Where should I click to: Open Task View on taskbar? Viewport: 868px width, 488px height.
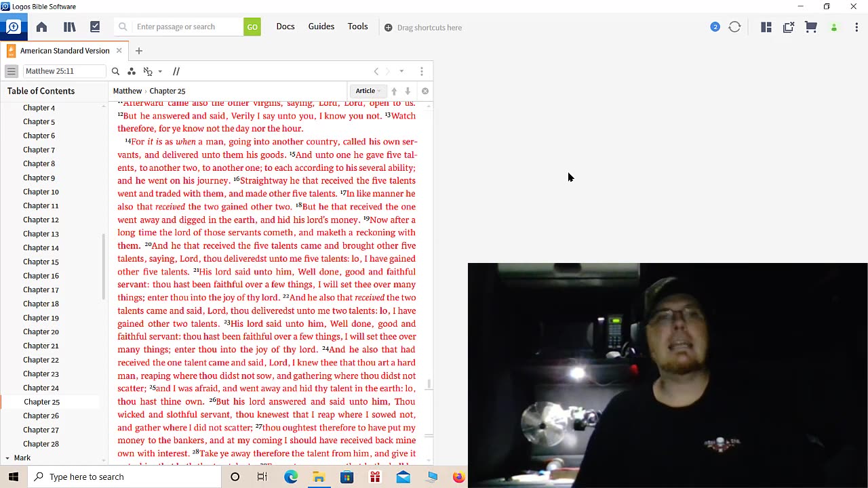tap(262, 476)
